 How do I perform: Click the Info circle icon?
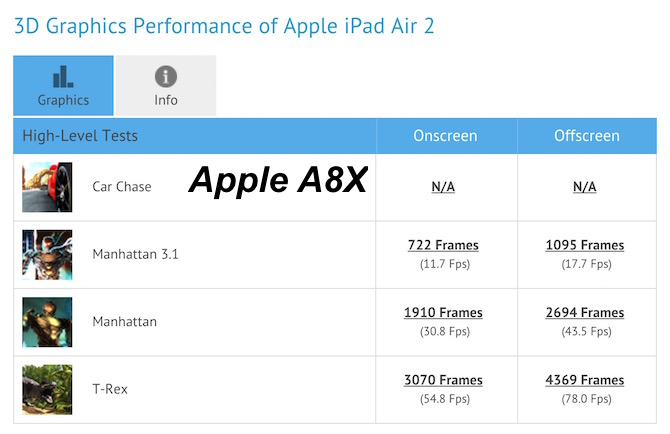coord(166,77)
